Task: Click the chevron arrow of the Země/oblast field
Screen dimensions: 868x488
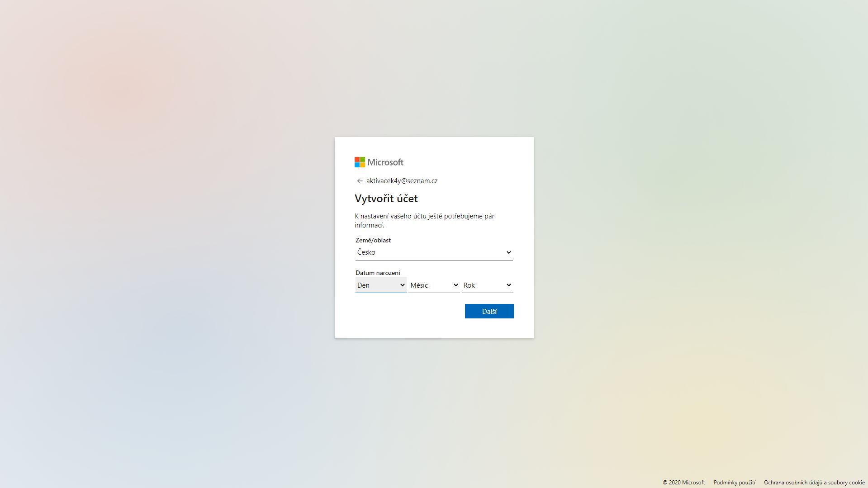Action: [x=508, y=252]
